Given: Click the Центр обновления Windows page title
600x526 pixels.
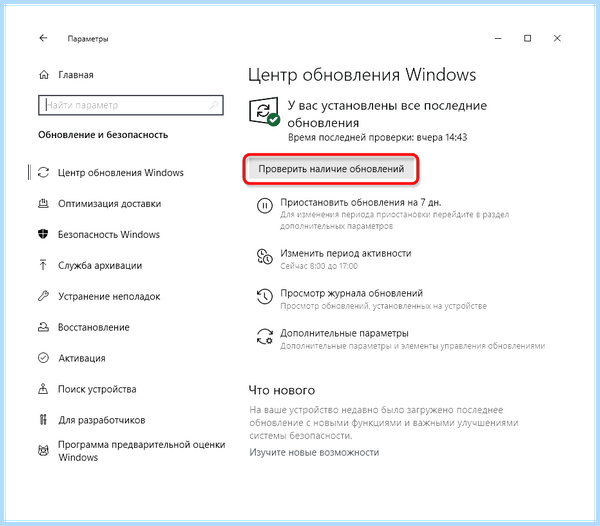Looking at the screenshot, I should 362,75.
